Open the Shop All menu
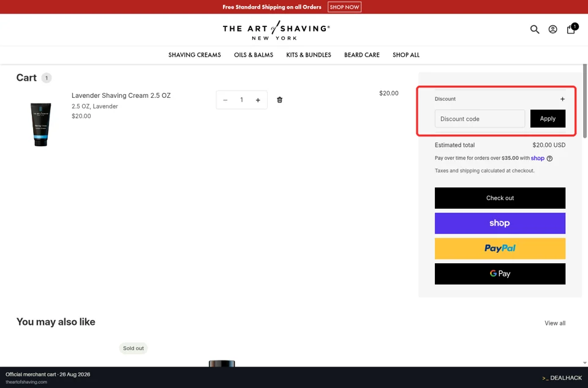 [406, 55]
